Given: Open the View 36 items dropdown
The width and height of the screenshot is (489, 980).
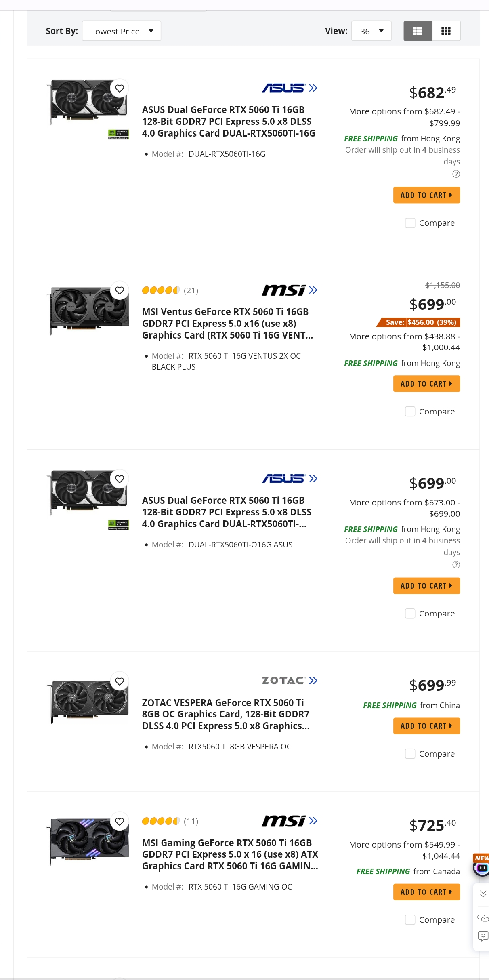Looking at the screenshot, I should pyautogui.click(x=371, y=31).
